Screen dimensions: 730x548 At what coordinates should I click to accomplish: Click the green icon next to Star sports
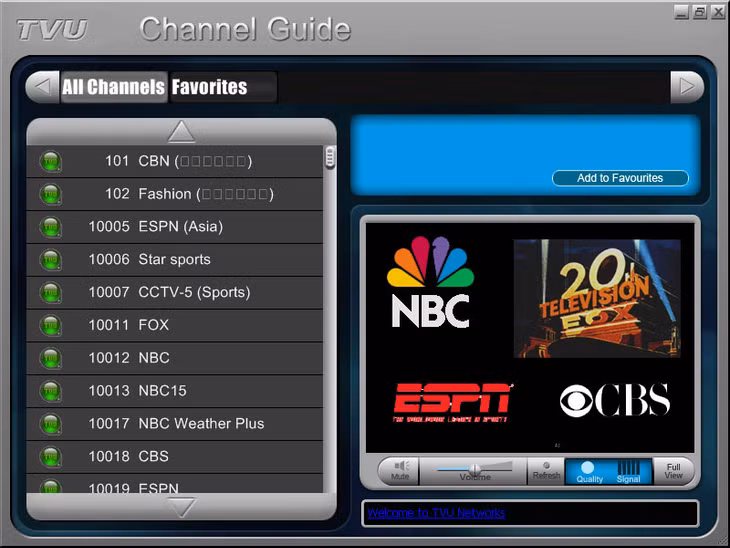pyautogui.click(x=51, y=260)
